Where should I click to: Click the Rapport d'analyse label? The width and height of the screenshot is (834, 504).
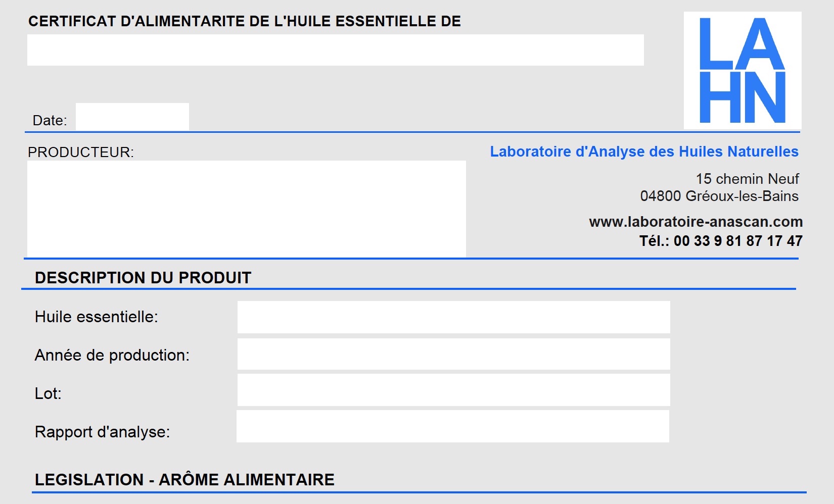click(x=102, y=432)
